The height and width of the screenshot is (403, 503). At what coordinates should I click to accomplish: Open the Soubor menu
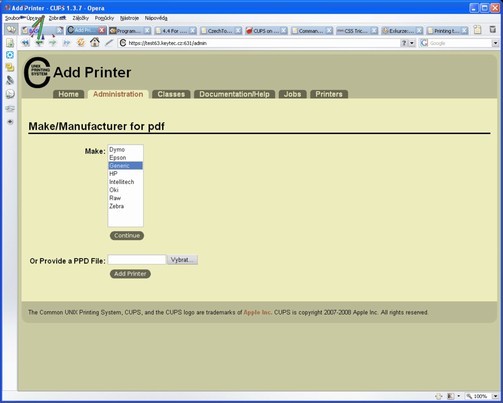(12, 18)
